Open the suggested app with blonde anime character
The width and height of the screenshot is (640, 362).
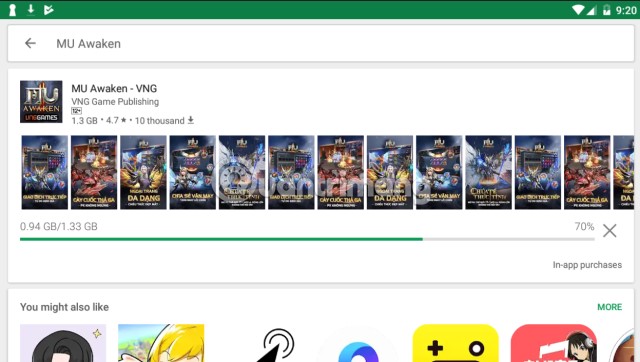[161, 343]
